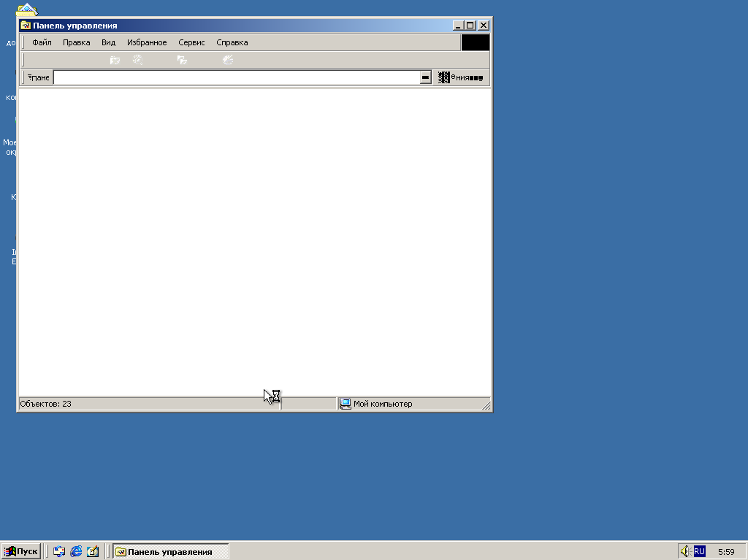
Task: Click the first folder icon in toolbar
Action: coord(115,60)
